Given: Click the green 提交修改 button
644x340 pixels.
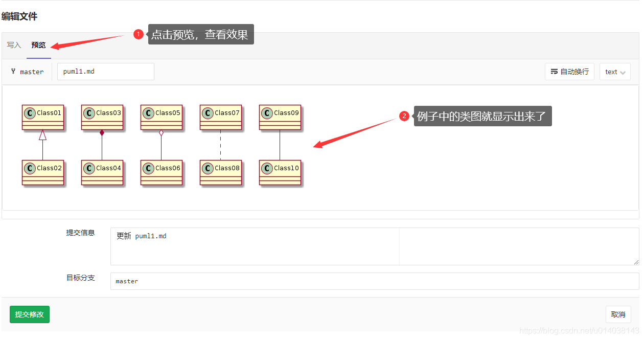Looking at the screenshot, I should (x=30, y=314).
